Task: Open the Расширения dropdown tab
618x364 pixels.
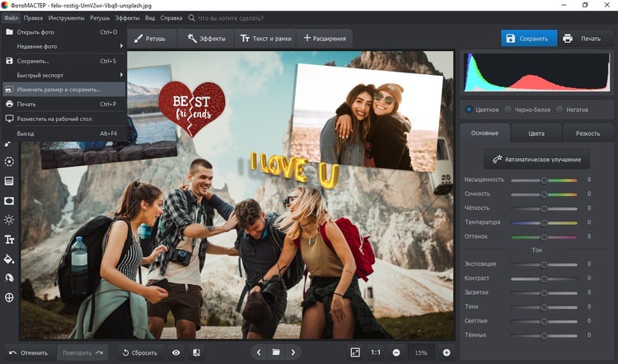Action: [325, 39]
